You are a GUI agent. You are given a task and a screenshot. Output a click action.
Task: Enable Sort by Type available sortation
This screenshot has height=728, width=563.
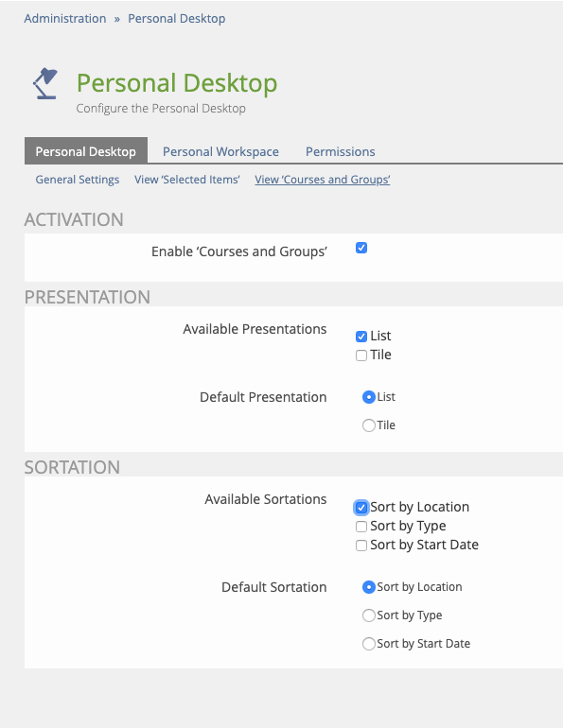(x=361, y=527)
